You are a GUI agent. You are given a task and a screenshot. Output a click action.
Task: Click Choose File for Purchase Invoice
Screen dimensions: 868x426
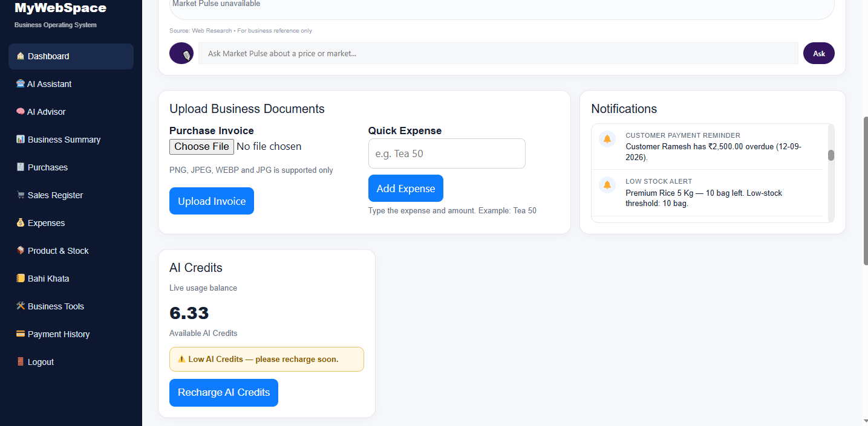click(201, 146)
